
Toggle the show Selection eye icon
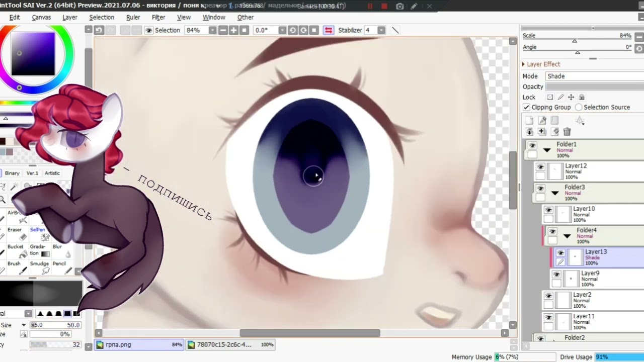[148, 30]
